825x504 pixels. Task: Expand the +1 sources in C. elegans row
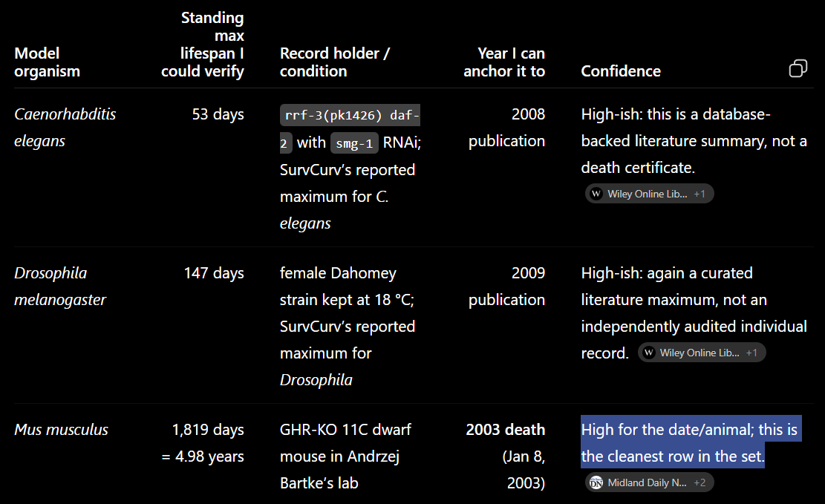tap(700, 194)
